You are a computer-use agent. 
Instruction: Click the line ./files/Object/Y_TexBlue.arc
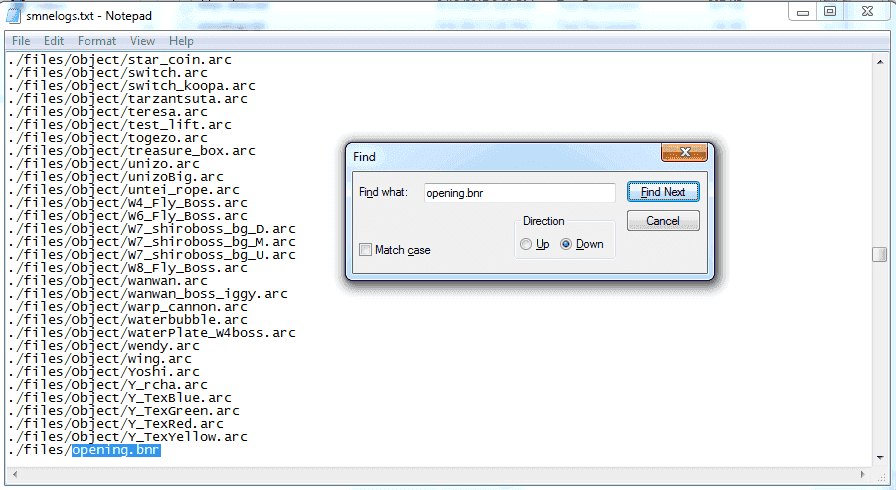(x=120, y=398)
